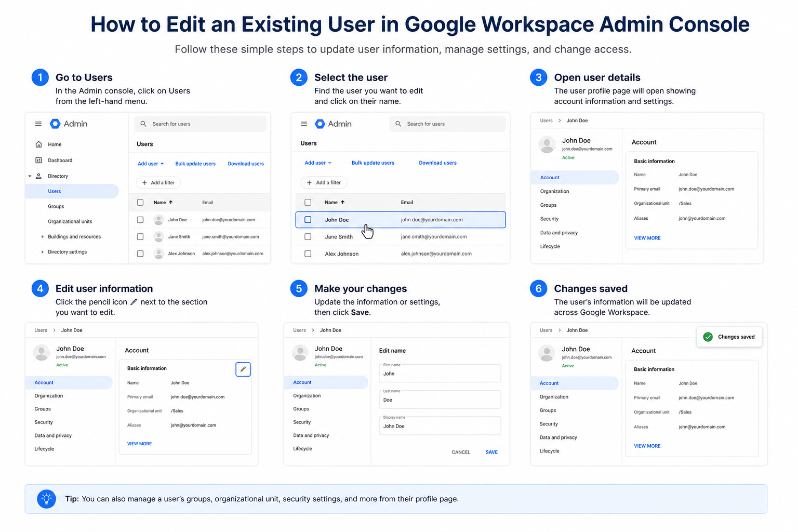
Task: Click the green checkmark in the Changes saved toast
Action: [708, 337]
